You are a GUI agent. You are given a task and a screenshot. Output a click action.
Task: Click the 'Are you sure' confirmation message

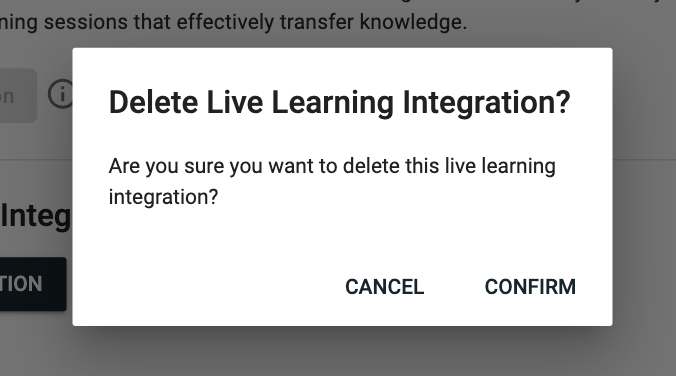(332, 181)
